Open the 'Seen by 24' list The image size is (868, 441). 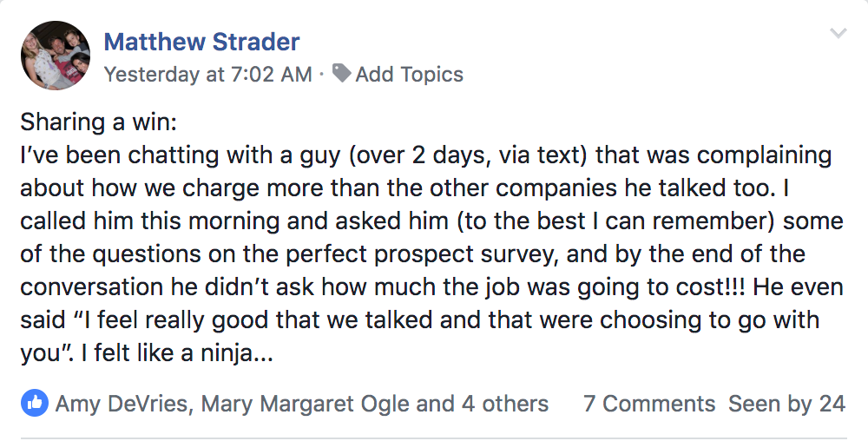pyautogui.click(x=786, y=404)
